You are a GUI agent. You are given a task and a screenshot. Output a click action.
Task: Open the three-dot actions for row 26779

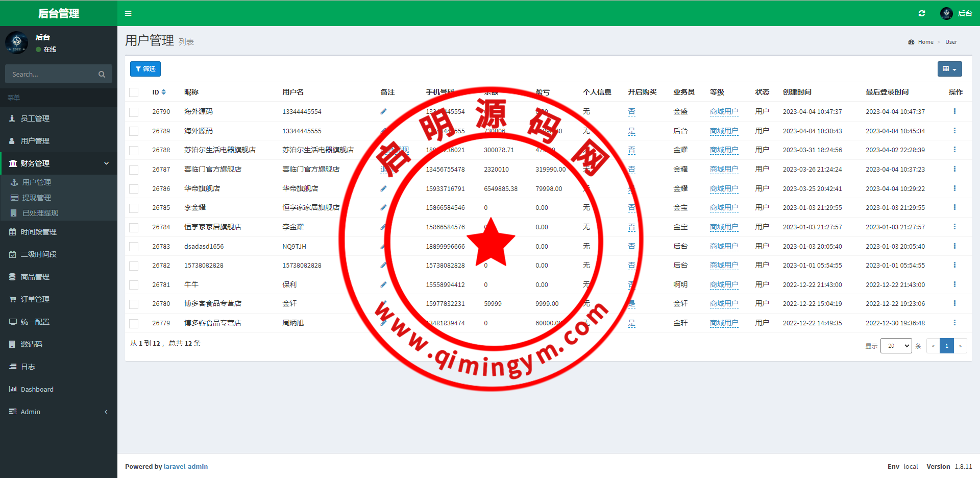954,323
